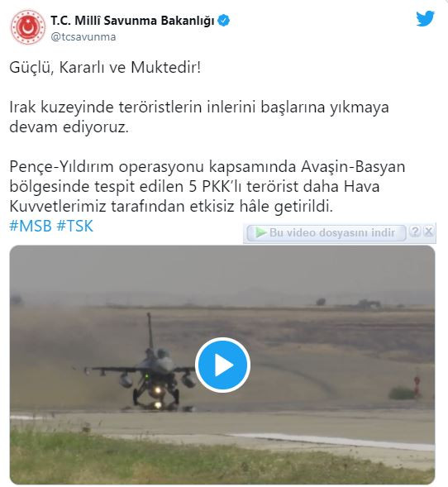The height and width of the screenshot is (487, 448).
Task: Play the fighter jet video
Action: 222,365
